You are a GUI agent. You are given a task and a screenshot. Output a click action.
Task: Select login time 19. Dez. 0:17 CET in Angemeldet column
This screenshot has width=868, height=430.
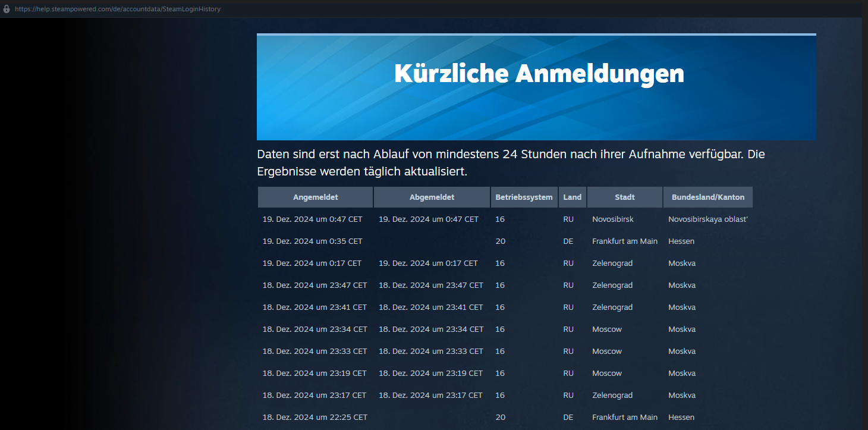point(312,263)
